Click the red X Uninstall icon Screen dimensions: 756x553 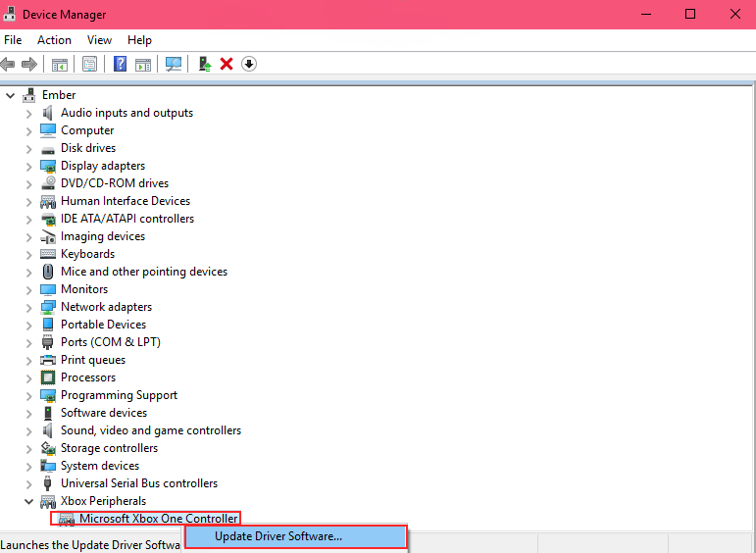(x=227, y=64)
